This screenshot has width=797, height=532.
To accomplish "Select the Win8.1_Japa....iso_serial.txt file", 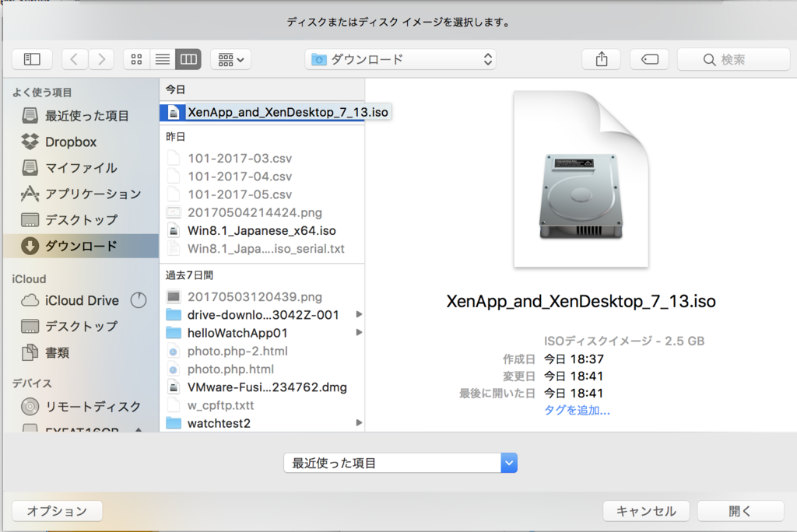I will pyautogui.click(x=262, y=249).
